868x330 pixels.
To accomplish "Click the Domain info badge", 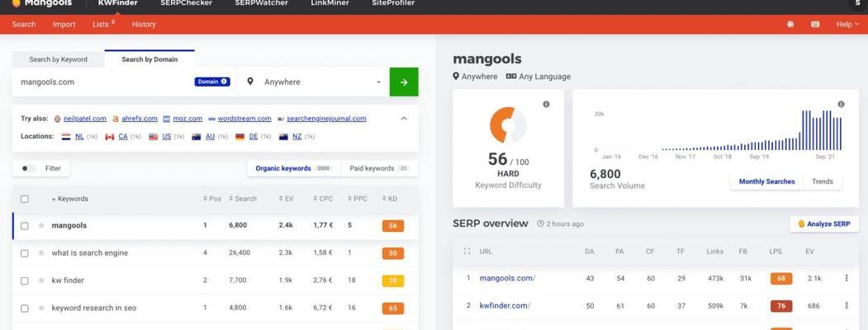I will (212, 82).
